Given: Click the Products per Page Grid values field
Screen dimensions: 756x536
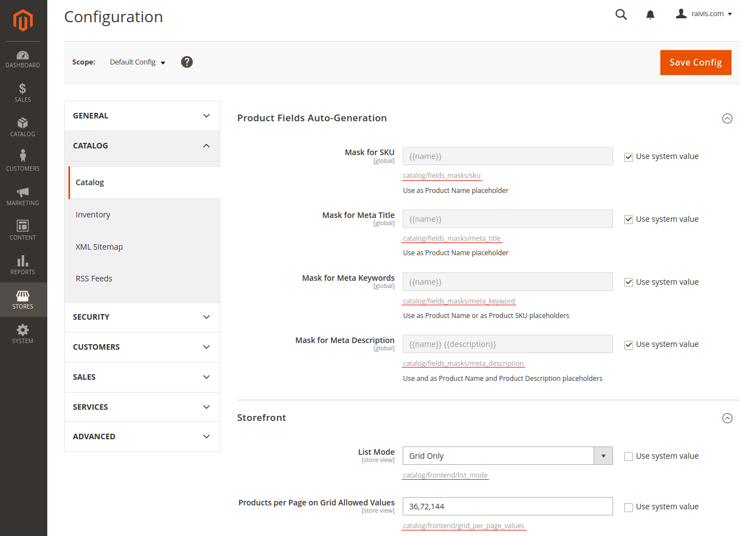Looking at the screenshot, I should [507, 507].
